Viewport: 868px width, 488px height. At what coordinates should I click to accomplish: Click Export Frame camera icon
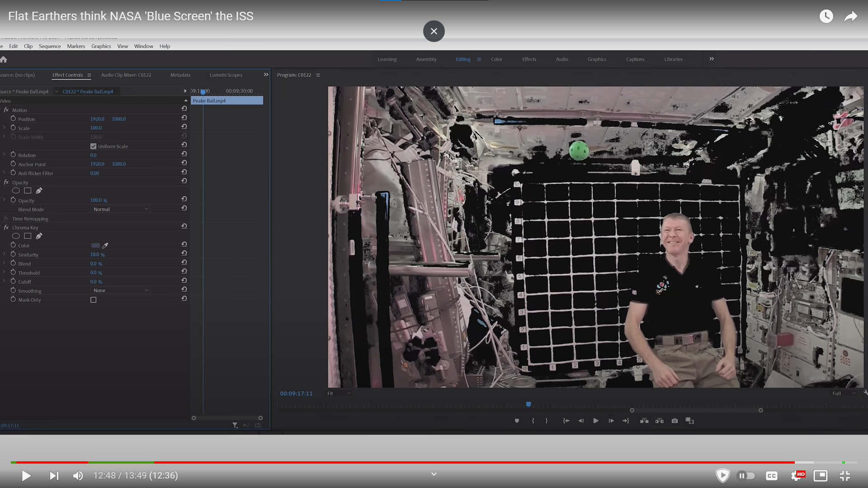click(x=675, y=421)
